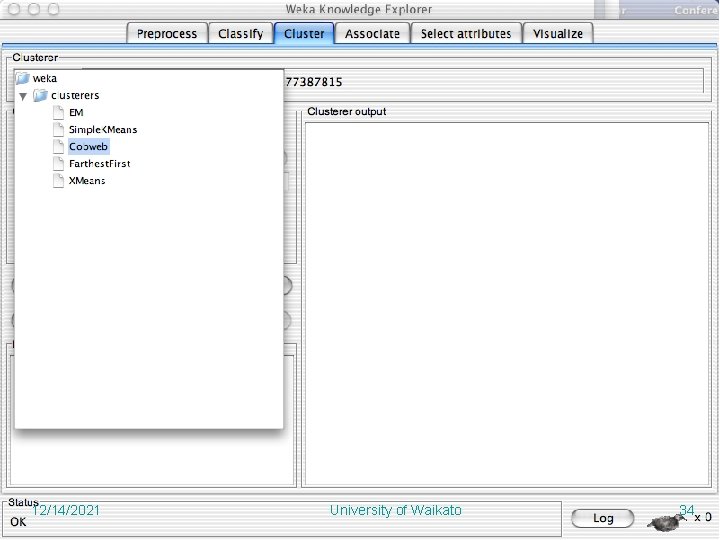Click the clusterers folder icon
This screenshot has height=540, width=720.
pos(40,96)
